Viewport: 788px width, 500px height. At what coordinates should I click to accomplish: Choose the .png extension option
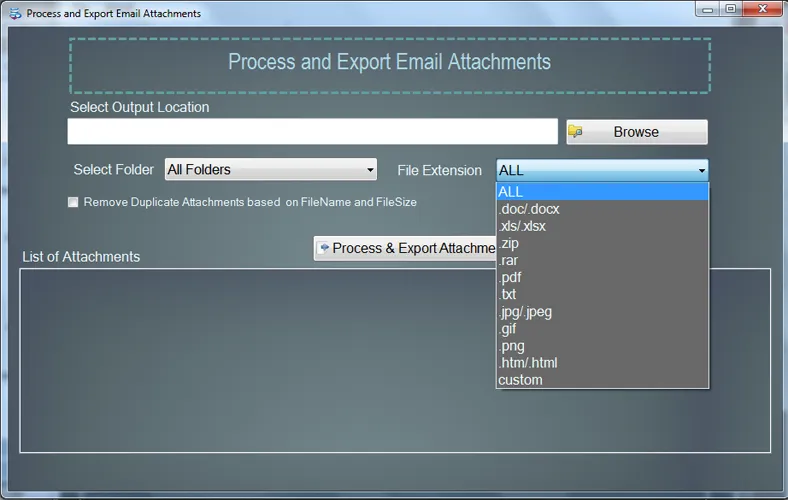[602, 346]
